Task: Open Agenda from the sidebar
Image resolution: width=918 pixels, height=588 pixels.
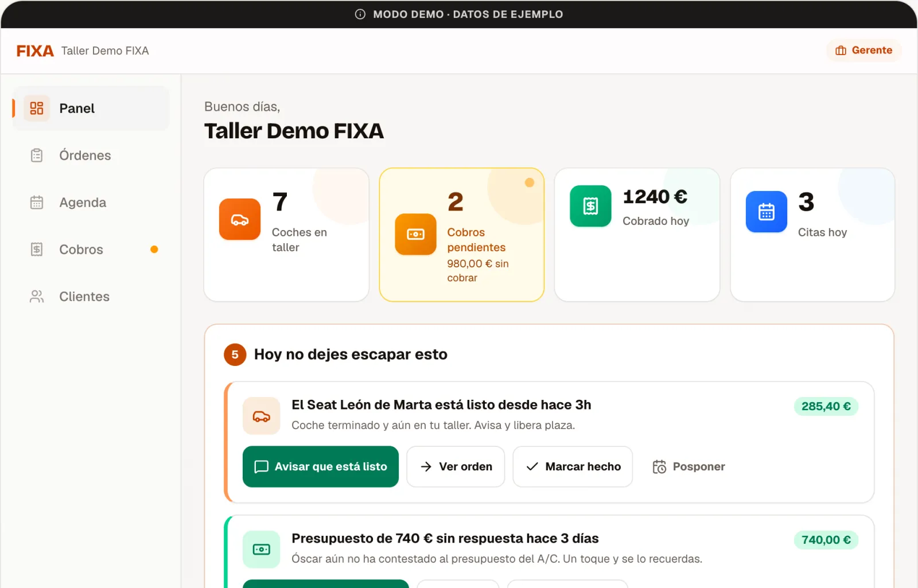Action: 91,203
